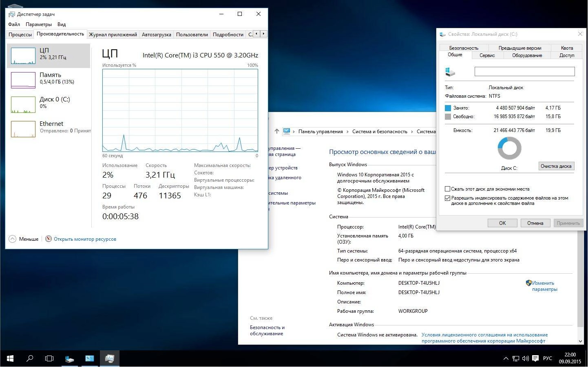Expand the chevron after Панель управления breadcrumb
588x367 pixels.
(348, 132)
